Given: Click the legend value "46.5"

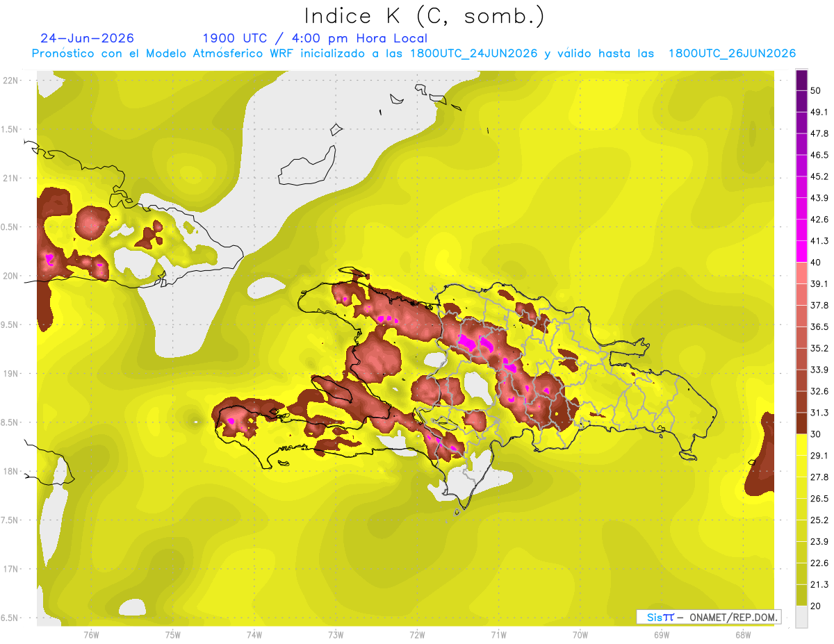Looking at the screenshot, I should pos(819,155).
